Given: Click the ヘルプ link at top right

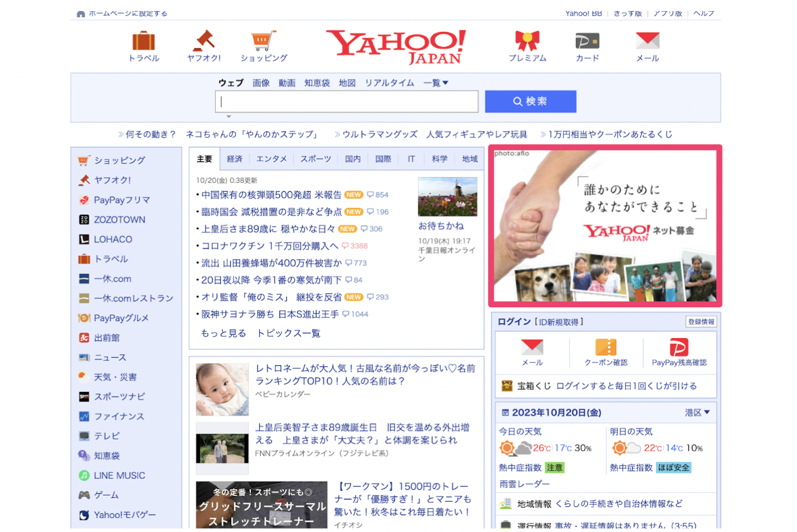Looking at the screenshot, I should click(x=703, y=13).
